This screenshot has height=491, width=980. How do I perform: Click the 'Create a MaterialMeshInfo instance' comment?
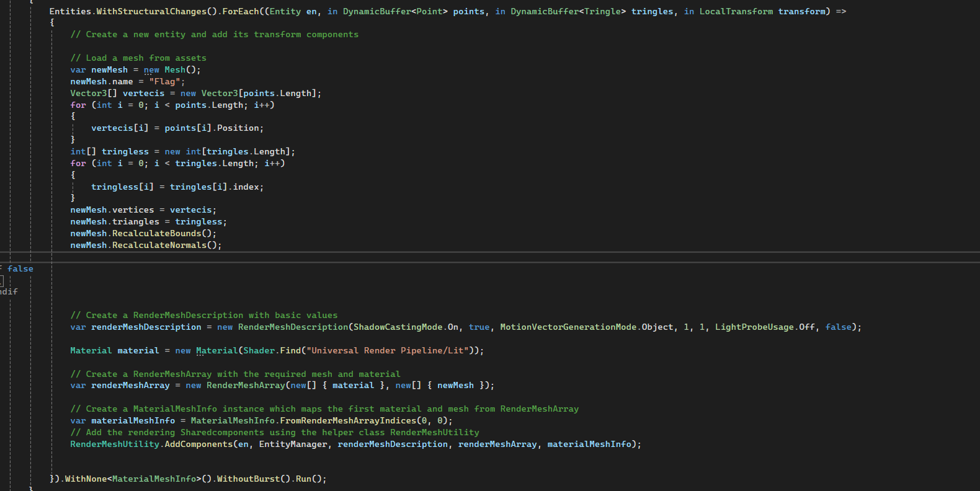coord(324,409)
